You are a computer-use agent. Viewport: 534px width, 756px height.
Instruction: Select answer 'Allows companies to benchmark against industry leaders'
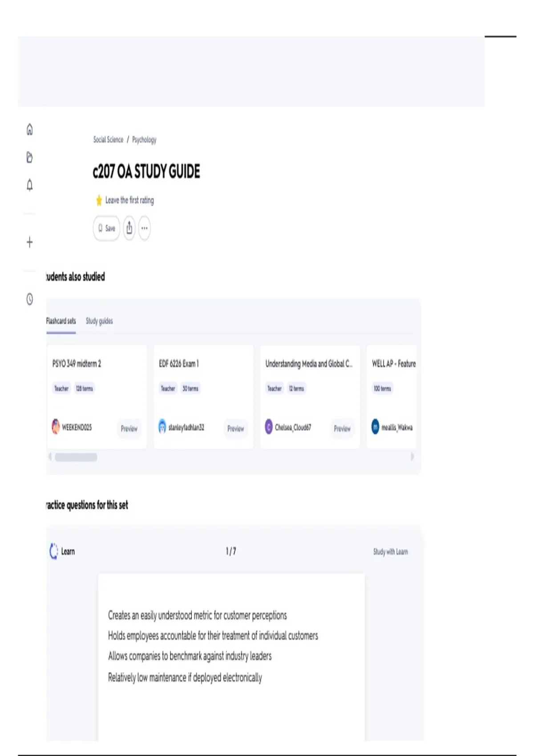pos(190,656)
